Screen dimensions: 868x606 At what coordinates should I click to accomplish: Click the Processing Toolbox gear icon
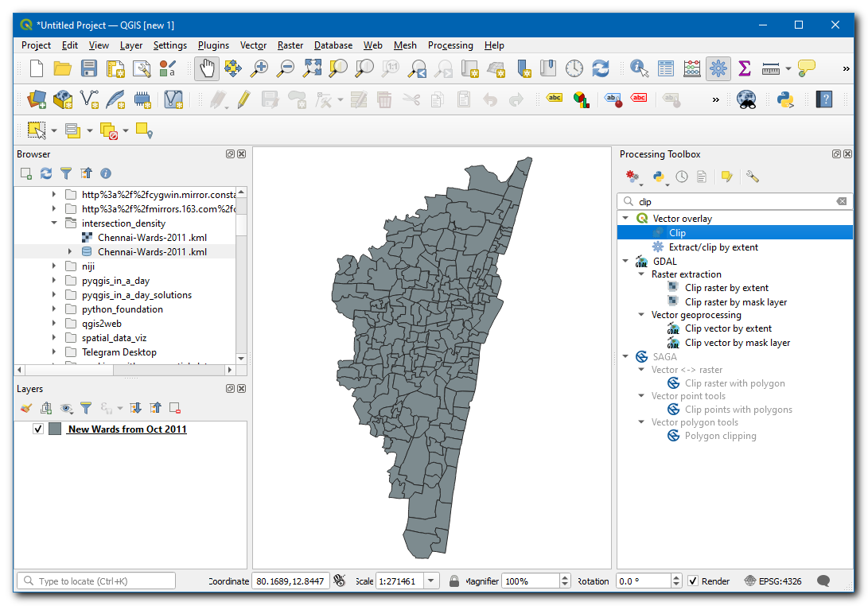point(718,69)
